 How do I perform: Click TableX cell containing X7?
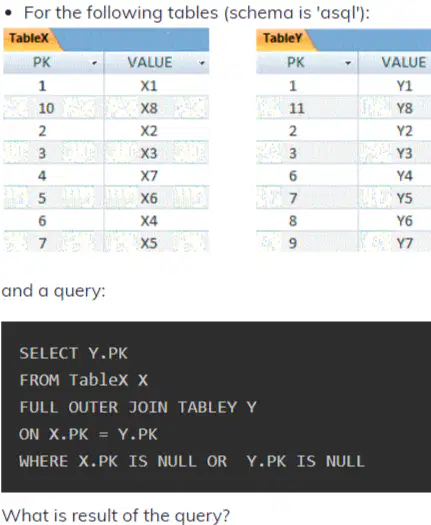(156, 175)
